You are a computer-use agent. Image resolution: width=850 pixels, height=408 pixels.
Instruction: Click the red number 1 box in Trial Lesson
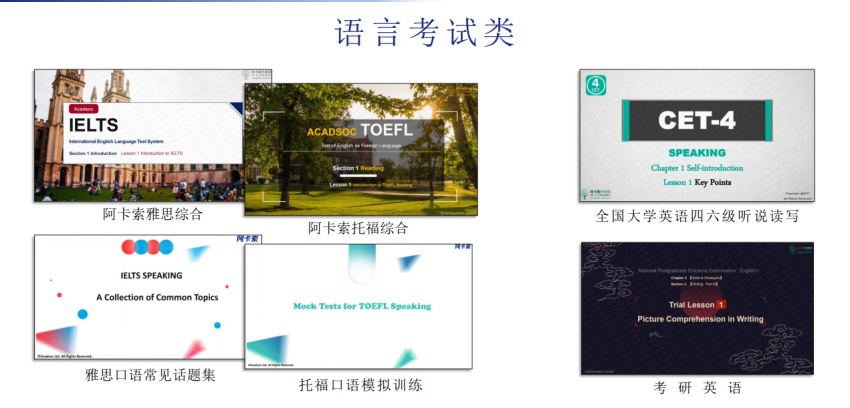click(721, 305)
